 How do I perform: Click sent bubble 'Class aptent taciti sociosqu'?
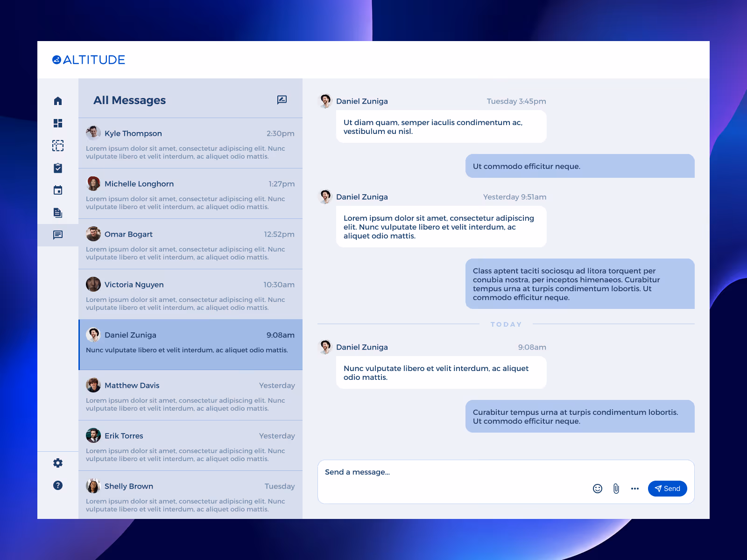pos(580,284)
